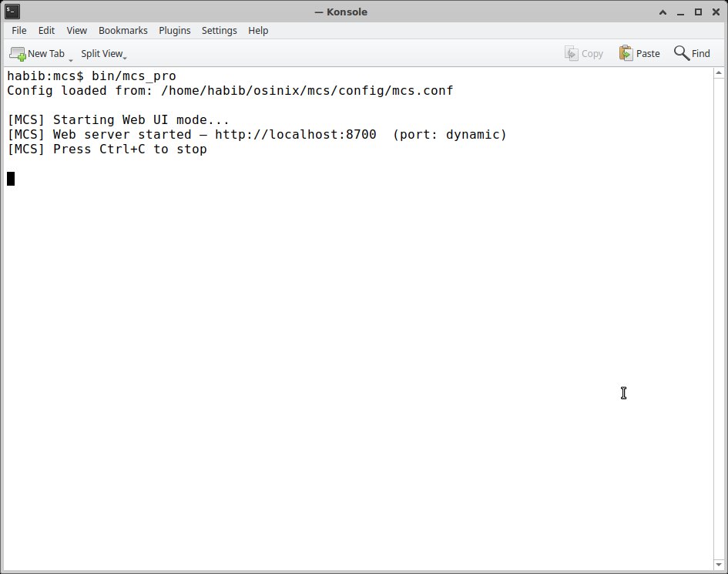Click the New Tab toolbar button
The width and height of the screenshot is (728, 574).
tap(37, 54)
